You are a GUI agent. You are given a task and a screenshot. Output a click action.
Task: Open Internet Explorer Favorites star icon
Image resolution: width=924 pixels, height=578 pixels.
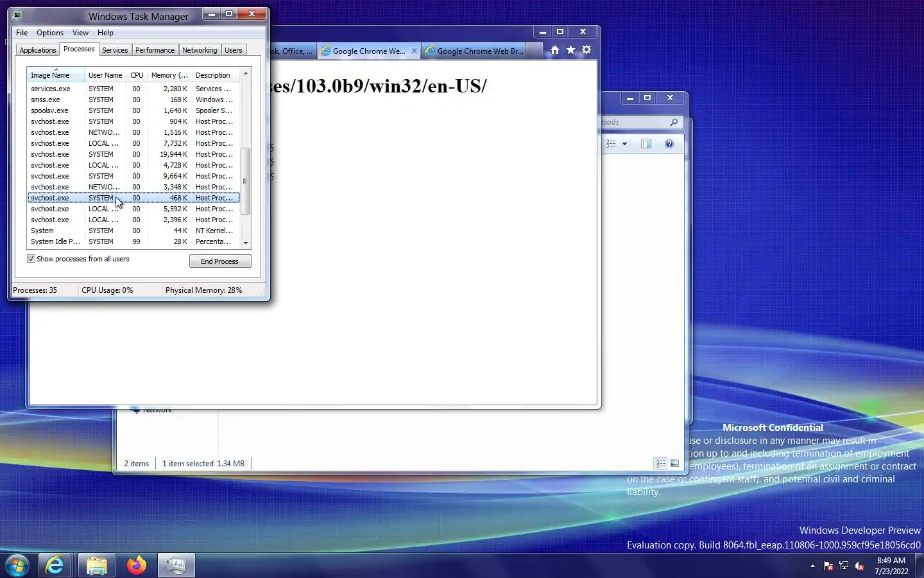570,50
